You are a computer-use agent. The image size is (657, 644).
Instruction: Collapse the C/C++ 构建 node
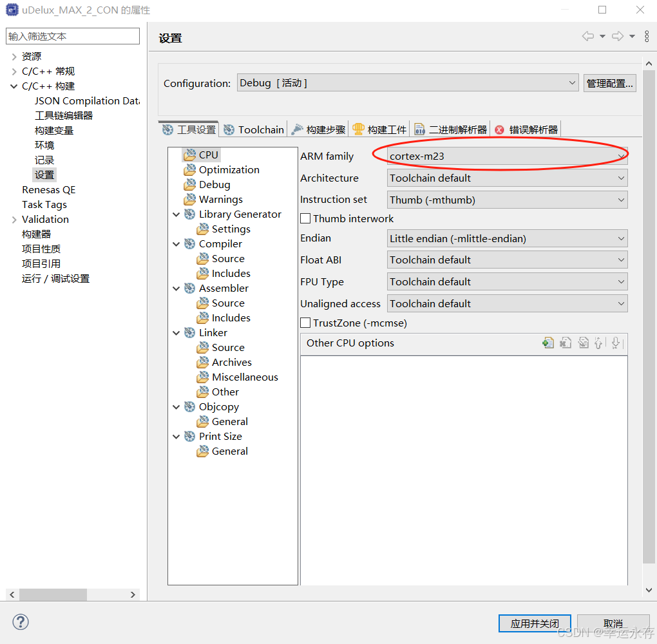(x=14, y=86)
